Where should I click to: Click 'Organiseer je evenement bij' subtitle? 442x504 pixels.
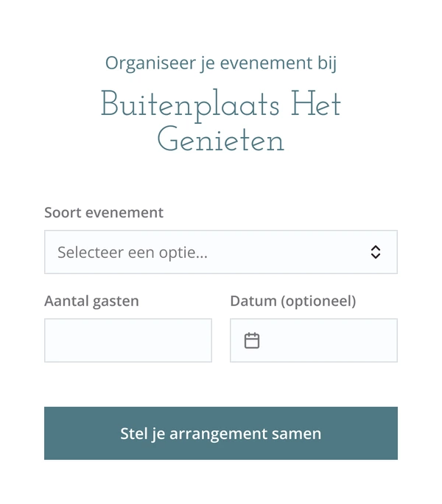point(221,63)
